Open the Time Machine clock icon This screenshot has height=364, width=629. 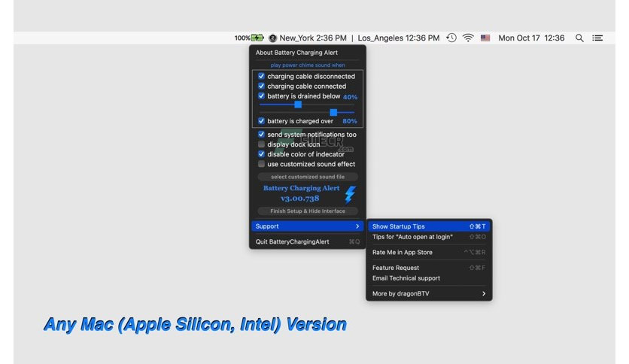tap(451, 38)
